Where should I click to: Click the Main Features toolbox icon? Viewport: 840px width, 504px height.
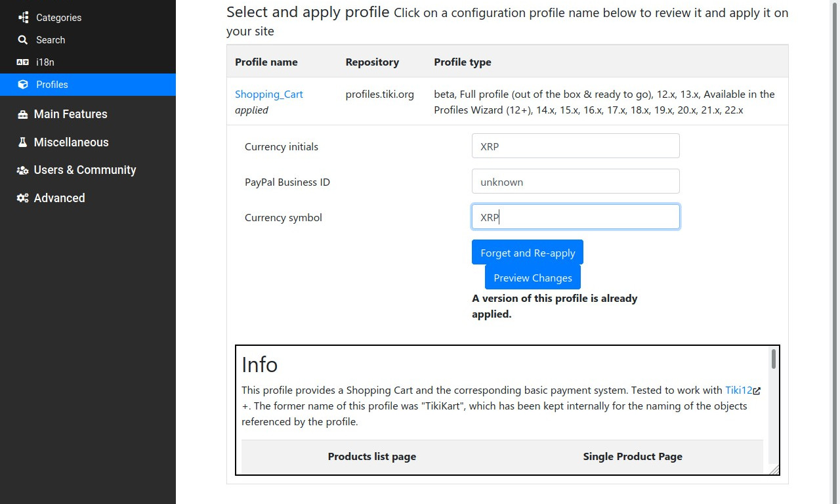pyautogui.click(x=22, y=114)
